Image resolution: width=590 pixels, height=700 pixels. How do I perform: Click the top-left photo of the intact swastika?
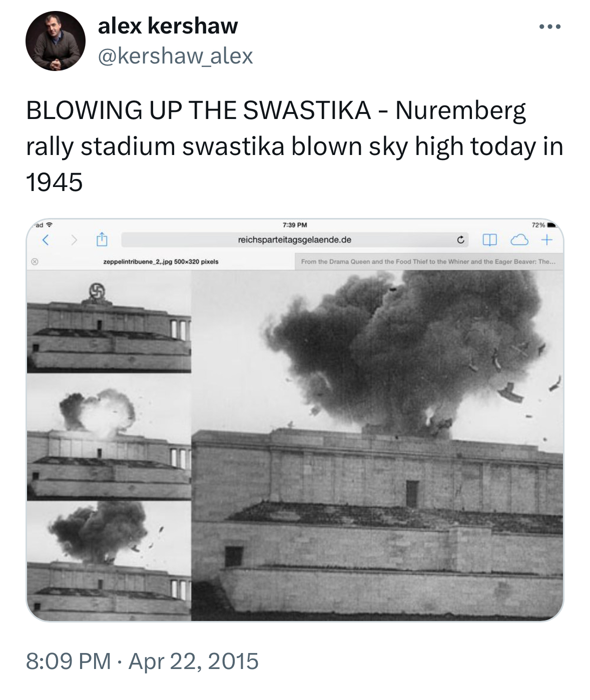point(109,322)
